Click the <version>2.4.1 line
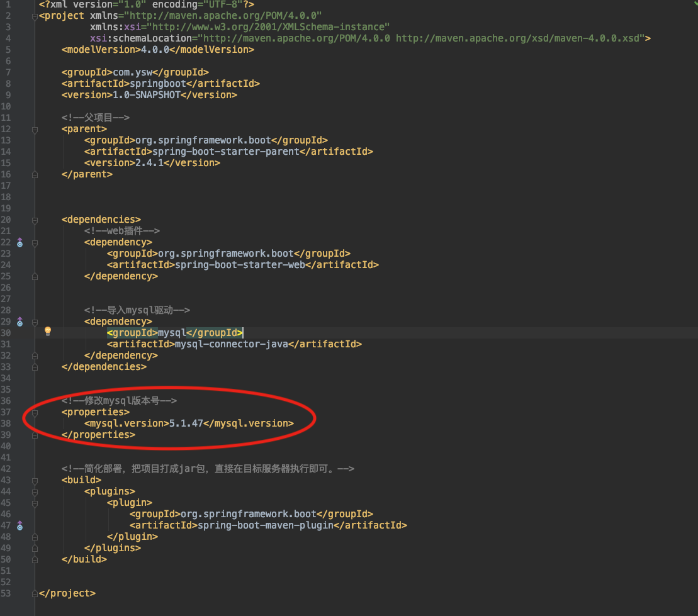The image size is (698, 616). 152,163
